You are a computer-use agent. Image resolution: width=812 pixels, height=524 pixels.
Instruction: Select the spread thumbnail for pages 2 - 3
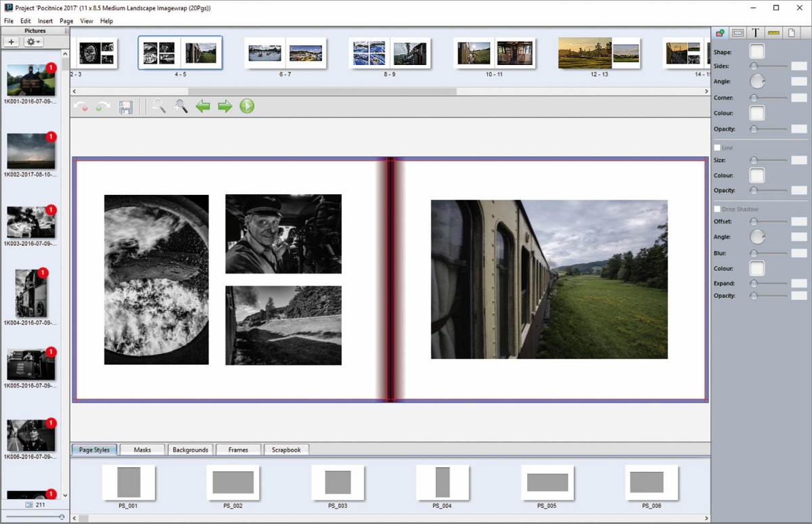(x=94, y=53)
